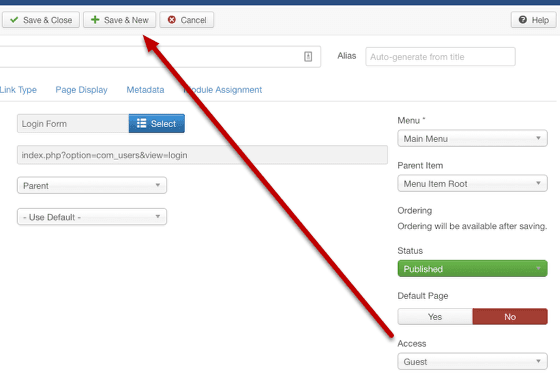Open the Link Type tab

[18, 90]
